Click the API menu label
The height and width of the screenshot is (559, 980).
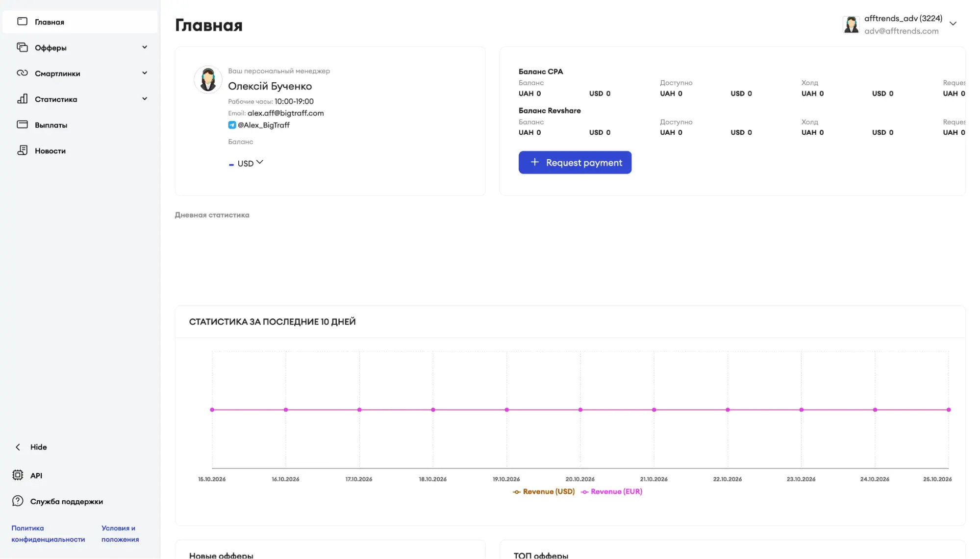36,476
